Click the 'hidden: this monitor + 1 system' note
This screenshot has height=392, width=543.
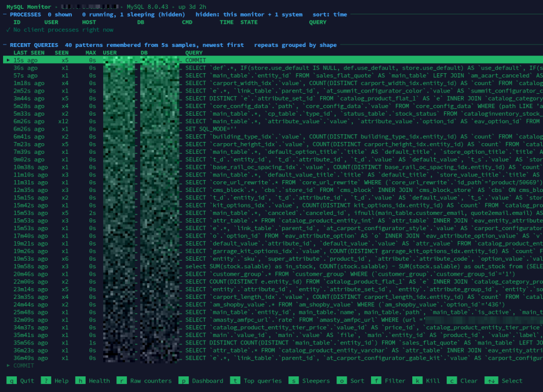248,14
